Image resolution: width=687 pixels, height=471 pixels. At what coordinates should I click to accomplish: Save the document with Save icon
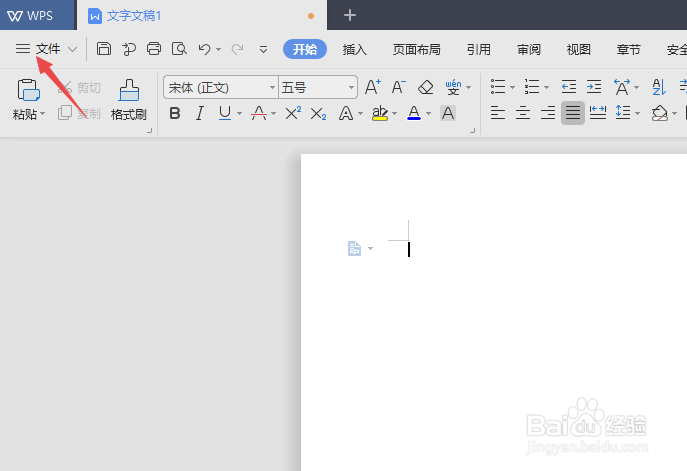pyautogui.click(x=104, y=49)
